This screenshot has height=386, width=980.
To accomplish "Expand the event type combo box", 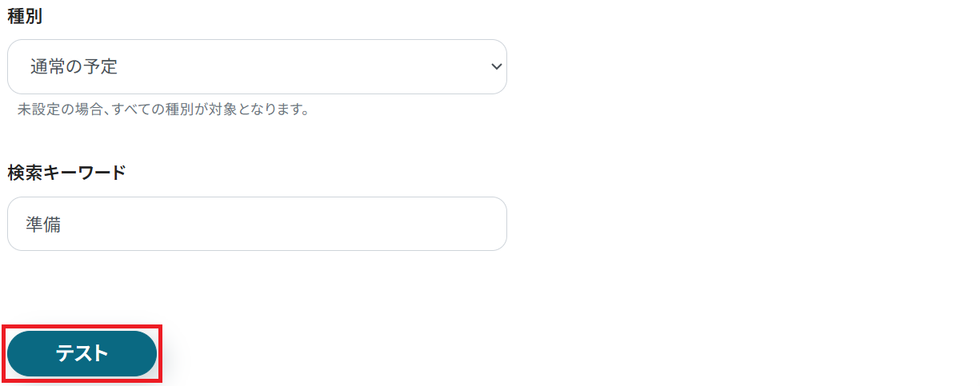I will (256, 67).
